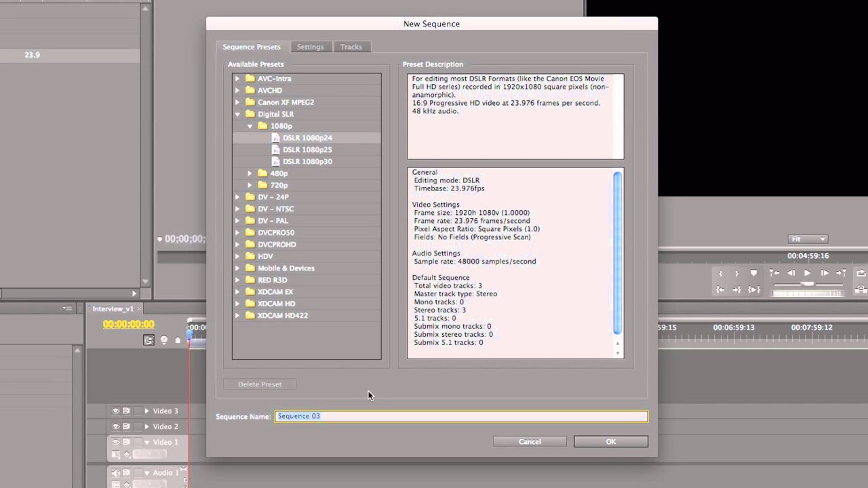The width and height of the screenshot is (868, 488).
Task: Toggle Video 2 track visibility eye
Action: (115, 426)
